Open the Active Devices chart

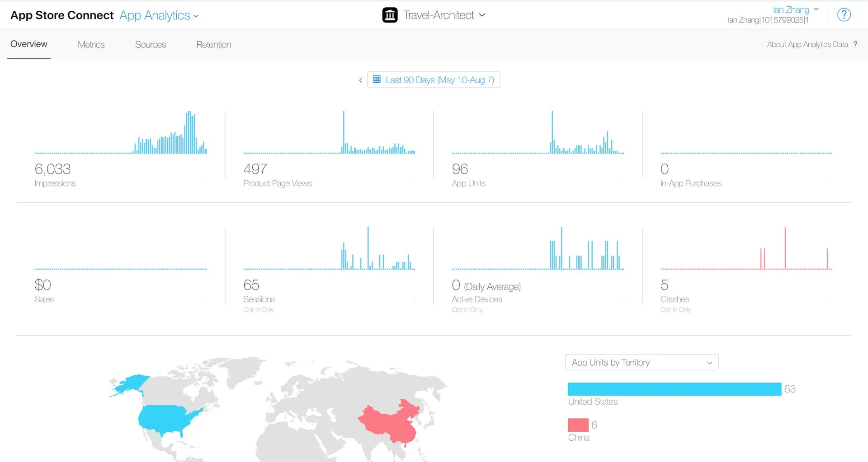click(x=538, y=249)
